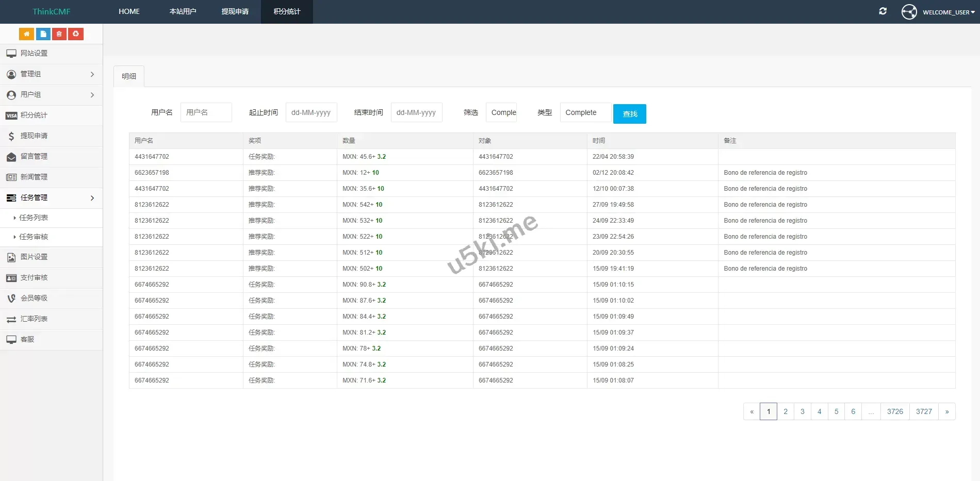Open 支付审核 payment review in sidebar
Image resolution: width=980 pixels, height=481 pixels.
coord(34,278)
